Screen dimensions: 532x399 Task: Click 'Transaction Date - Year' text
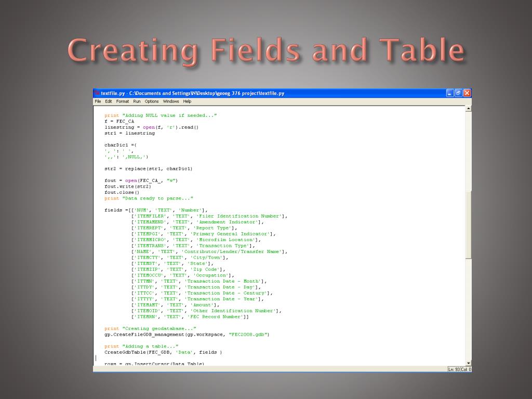[222, 299]
